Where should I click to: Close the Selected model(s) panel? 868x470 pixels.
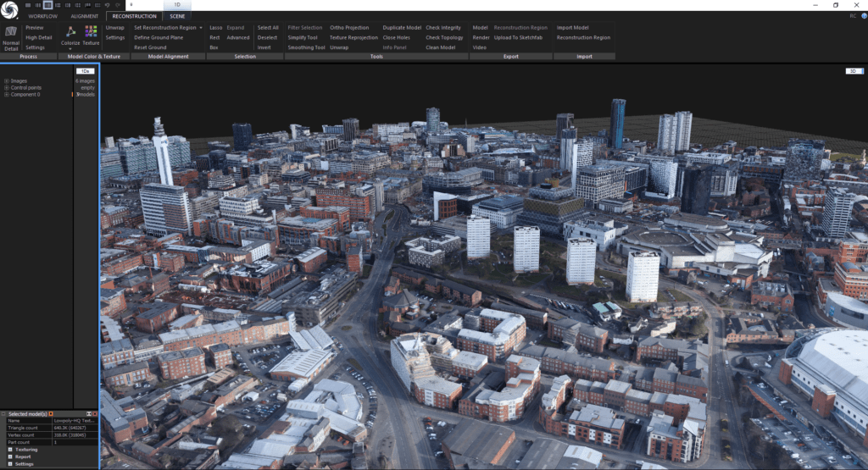coord(95,413)
